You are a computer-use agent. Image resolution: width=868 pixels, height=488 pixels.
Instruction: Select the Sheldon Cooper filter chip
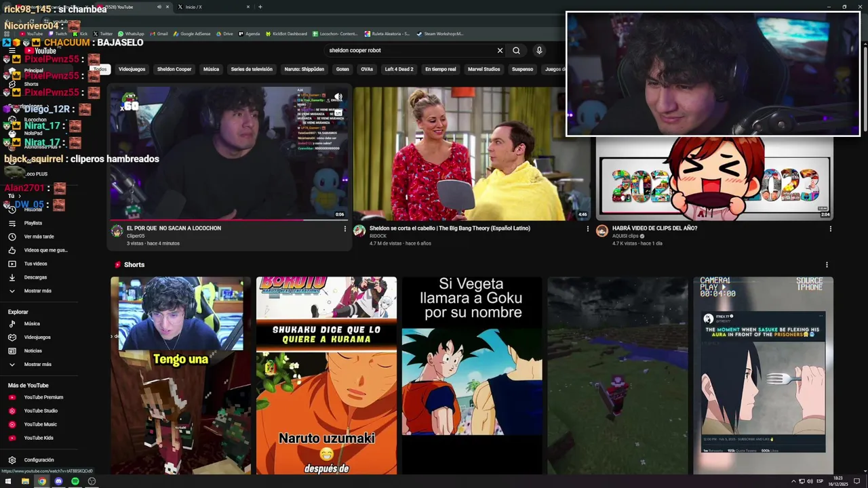click(x=174, y=69)
